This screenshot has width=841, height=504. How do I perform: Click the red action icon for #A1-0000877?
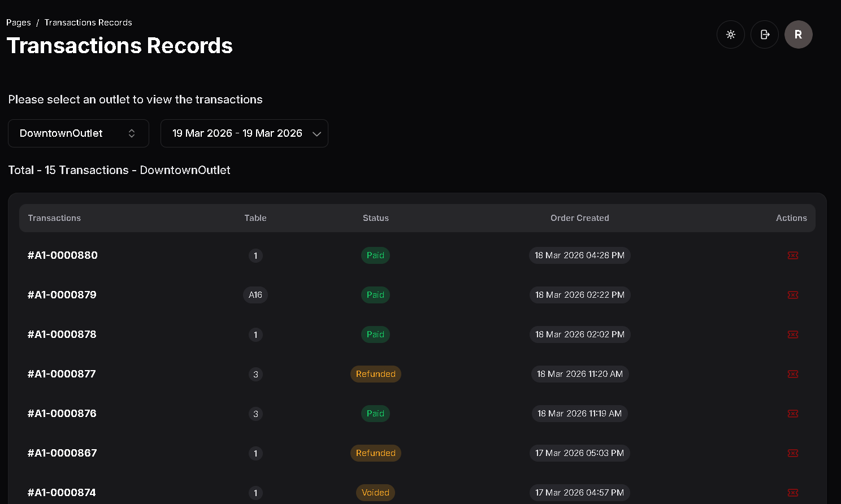tap(792, 374)
